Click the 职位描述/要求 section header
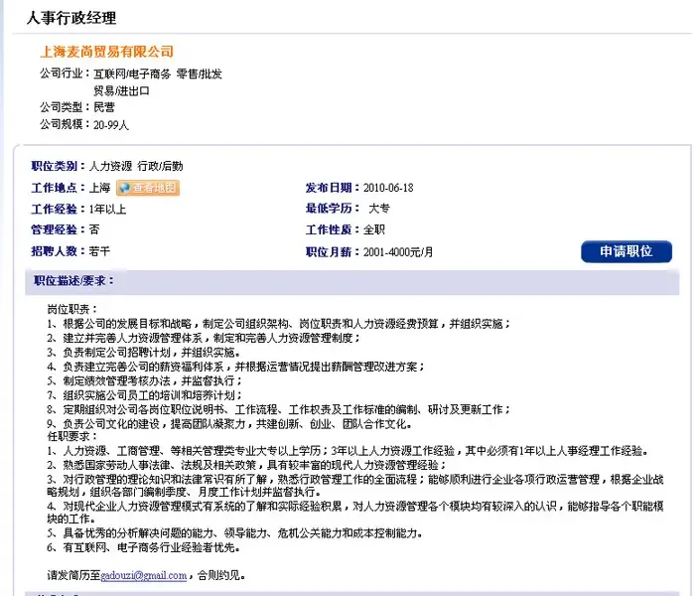This screenshot has width=700, height=596. pyautogui.click(x=74, y=281)
